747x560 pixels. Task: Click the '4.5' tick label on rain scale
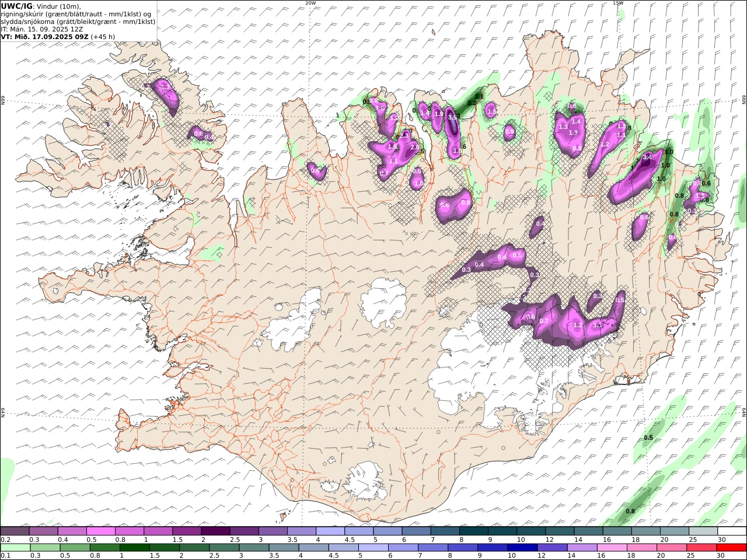pyautogui.click(x=333, y=556)
